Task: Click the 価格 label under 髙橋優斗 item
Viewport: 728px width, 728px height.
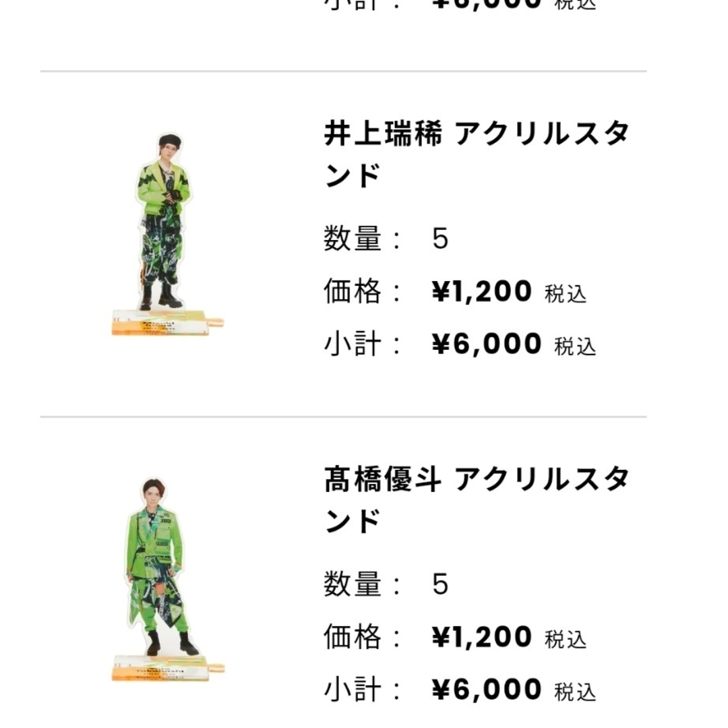Action: coord(353,637)
